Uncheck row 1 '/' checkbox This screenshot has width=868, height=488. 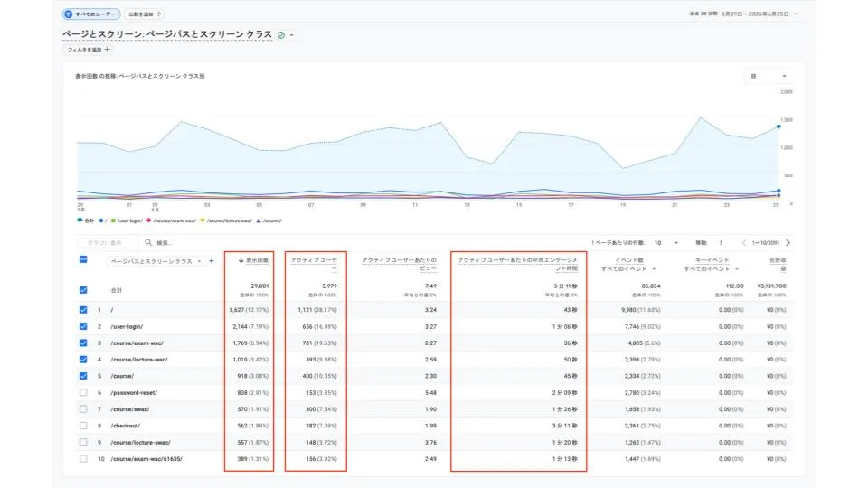(83, 310)
